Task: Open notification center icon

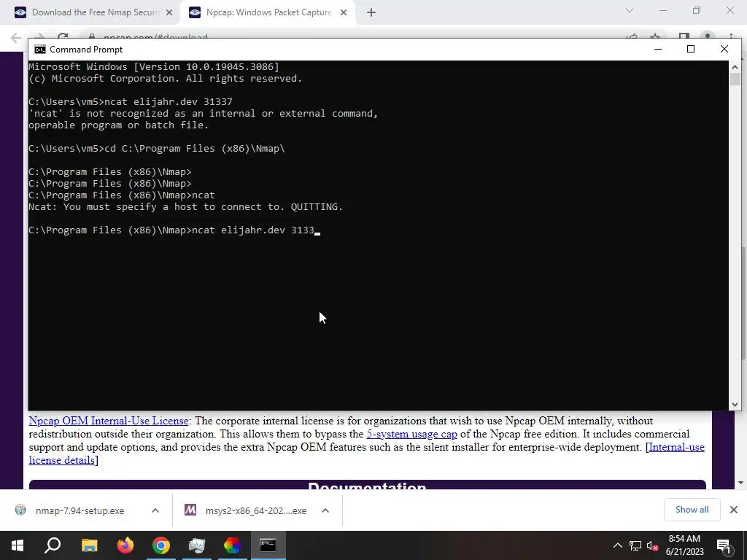Action: [x=724, y=545]
